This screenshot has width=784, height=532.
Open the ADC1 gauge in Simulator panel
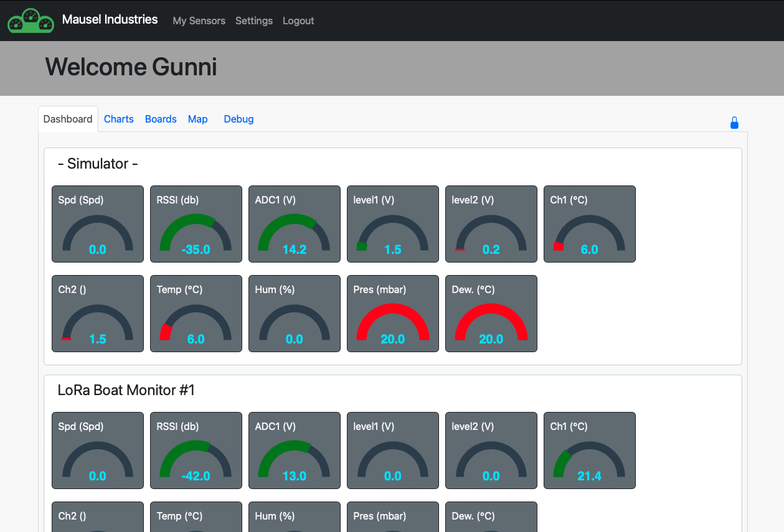point(294,224)
